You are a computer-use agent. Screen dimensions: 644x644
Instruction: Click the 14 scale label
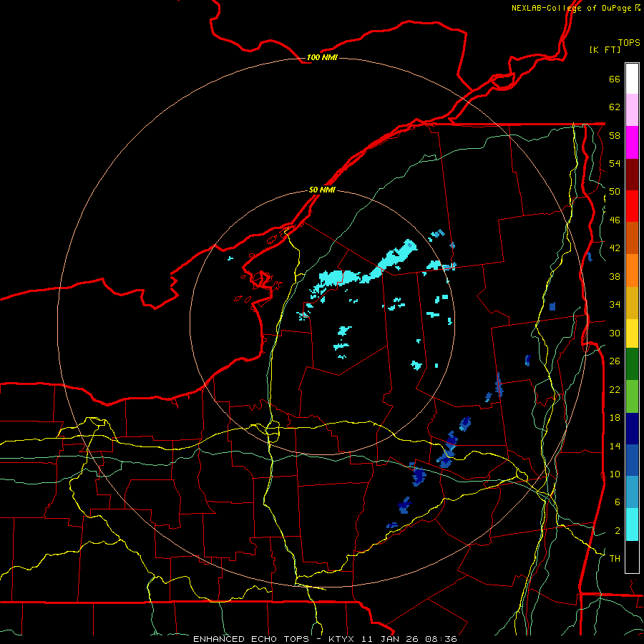click(615, 446)
